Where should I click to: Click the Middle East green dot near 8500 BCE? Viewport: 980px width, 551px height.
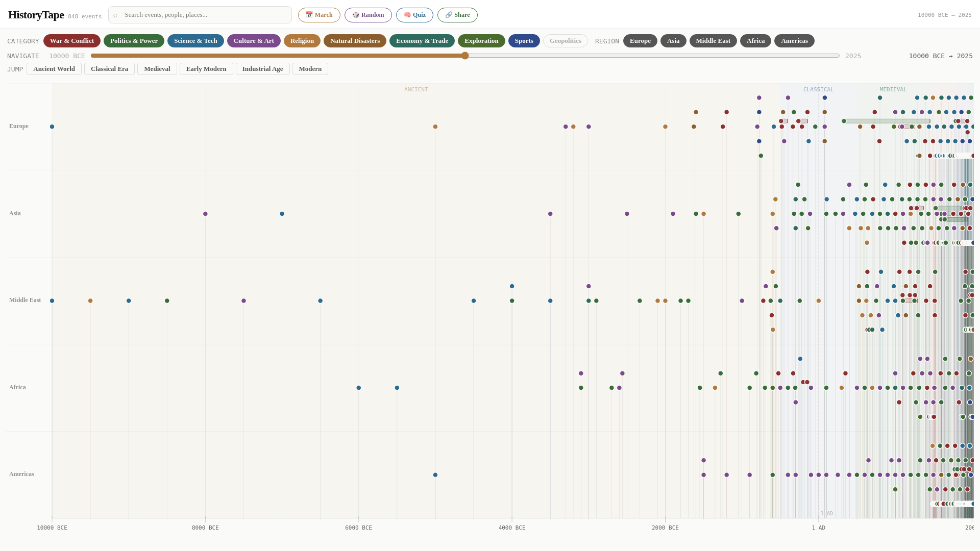(167, 301)
